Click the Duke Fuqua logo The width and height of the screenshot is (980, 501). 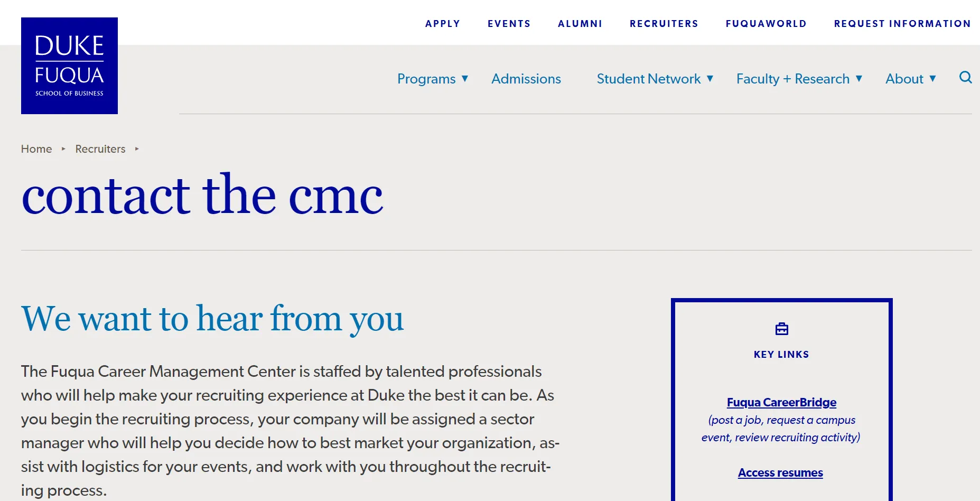click(x=69, y=66)
